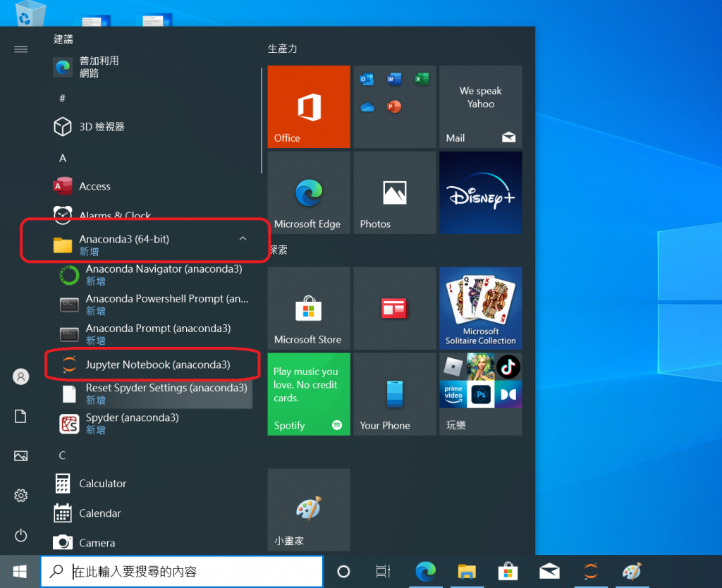Viewport: 722px width, 588px height.
Task: Click the A letter group header
Action: pos(63,159)
